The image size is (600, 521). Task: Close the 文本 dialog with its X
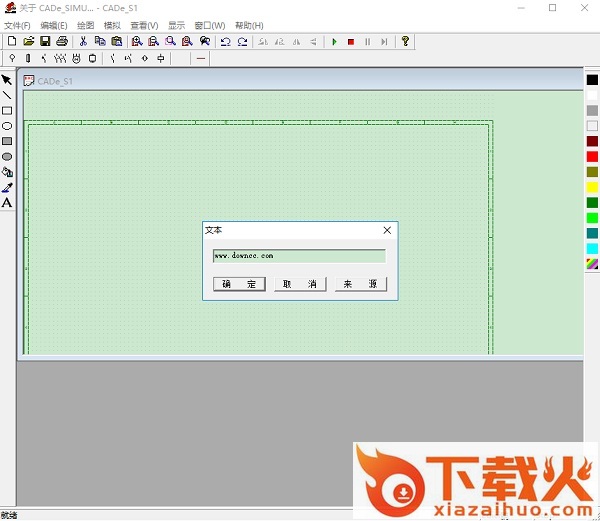click(x=387, y=230)
